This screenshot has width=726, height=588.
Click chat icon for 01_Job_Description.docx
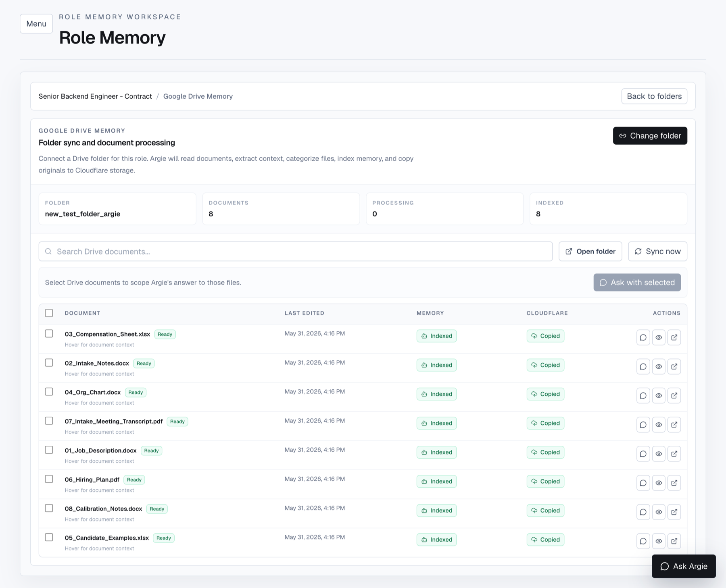pyautogui.click(x=643, y=454)
